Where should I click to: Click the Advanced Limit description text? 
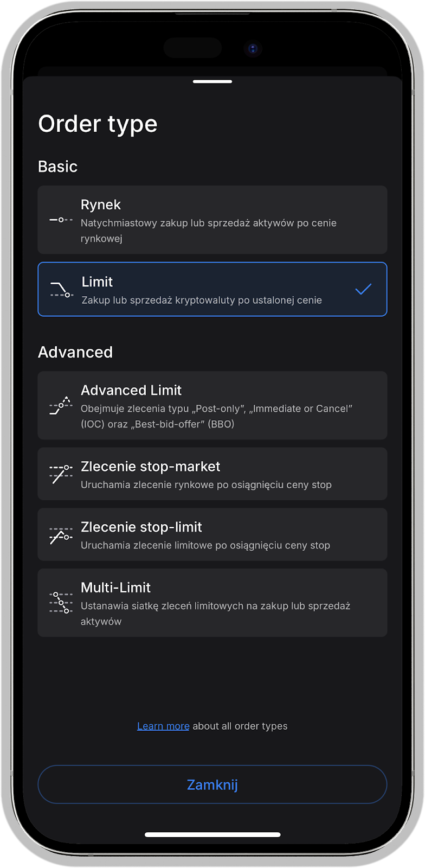click(x=216, y=416)
